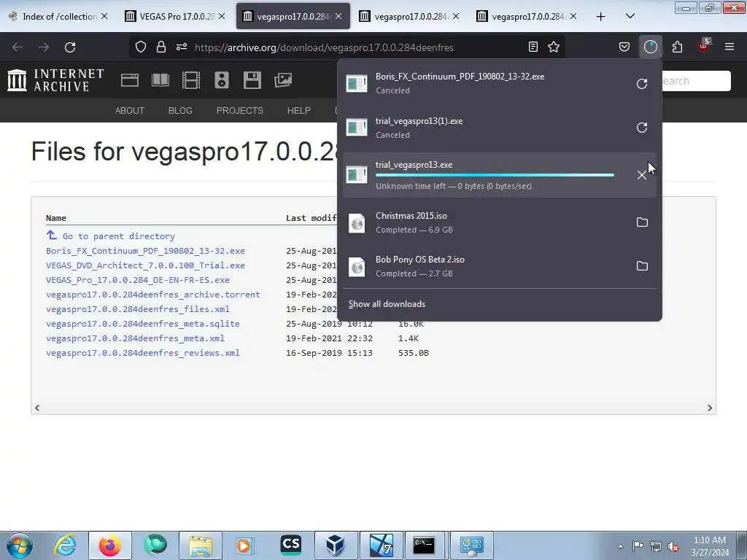Viewport: 747px width, 560px height.
Task: Click trial_vegaspro13.exe download progress bar
Action: pos(495,175)
